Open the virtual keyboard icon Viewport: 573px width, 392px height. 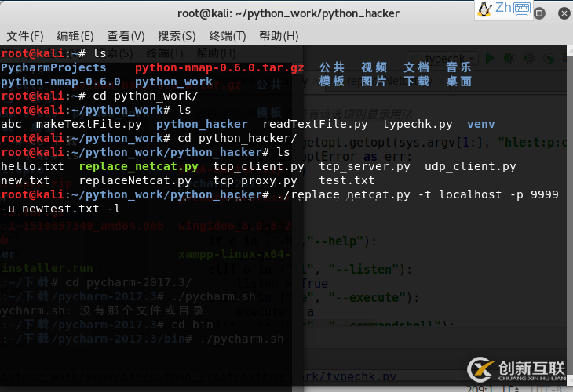click(522, 9)
